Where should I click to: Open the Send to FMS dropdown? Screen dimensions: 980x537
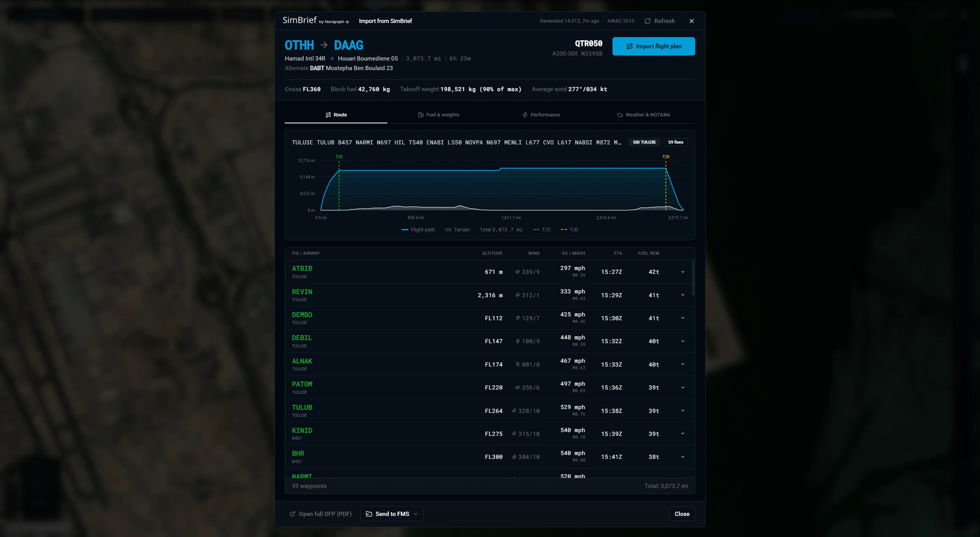392,514
